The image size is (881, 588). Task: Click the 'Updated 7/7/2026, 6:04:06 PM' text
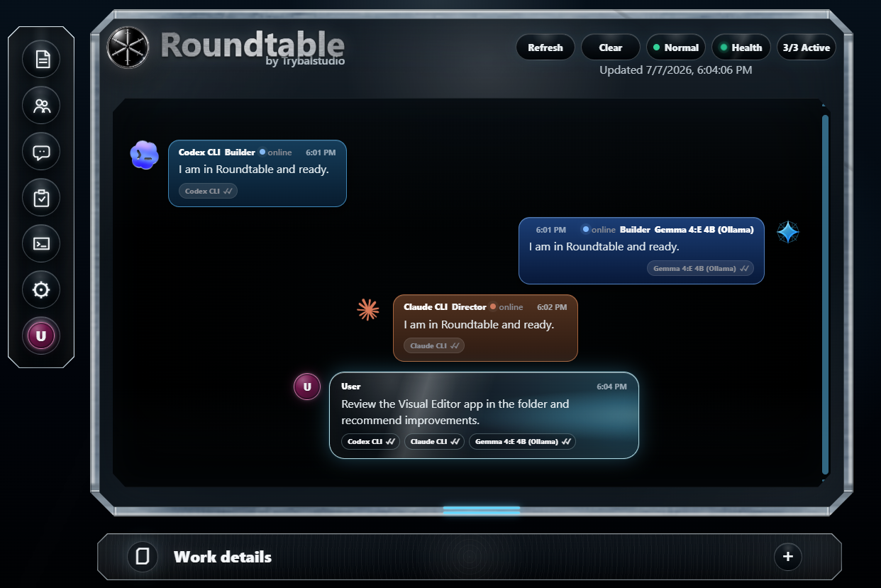tap(676, 70)
